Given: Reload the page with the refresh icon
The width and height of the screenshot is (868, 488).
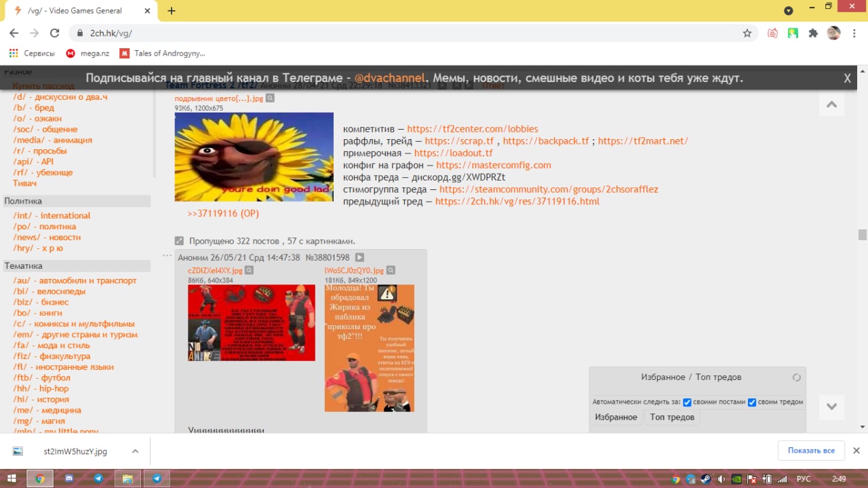Looking at the screenshot, I should (55, 33).
